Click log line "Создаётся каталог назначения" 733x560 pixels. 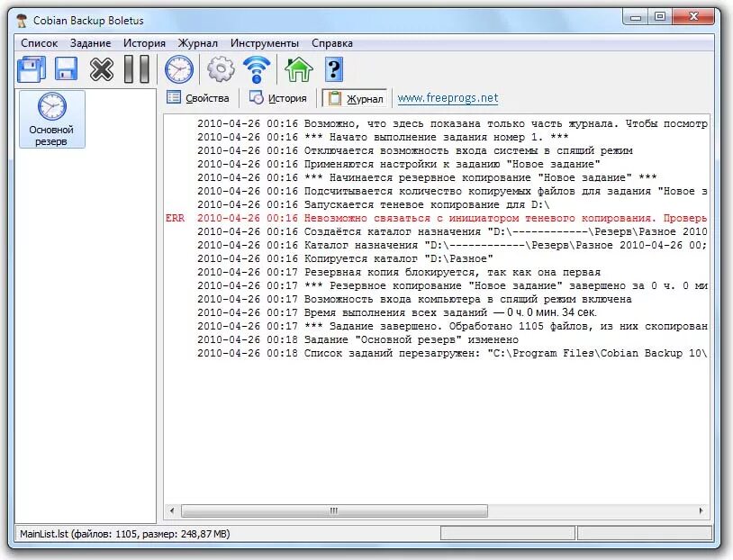click(452, 232)
